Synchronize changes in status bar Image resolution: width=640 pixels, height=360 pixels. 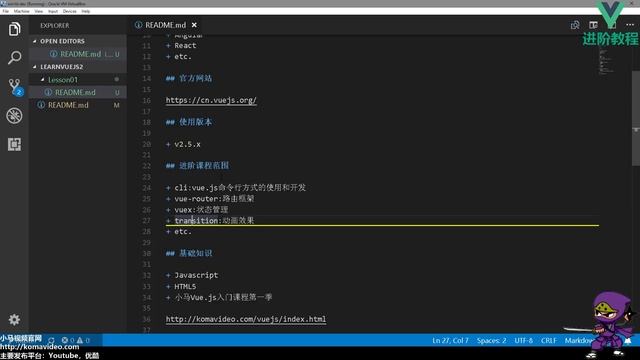(51, 340)
